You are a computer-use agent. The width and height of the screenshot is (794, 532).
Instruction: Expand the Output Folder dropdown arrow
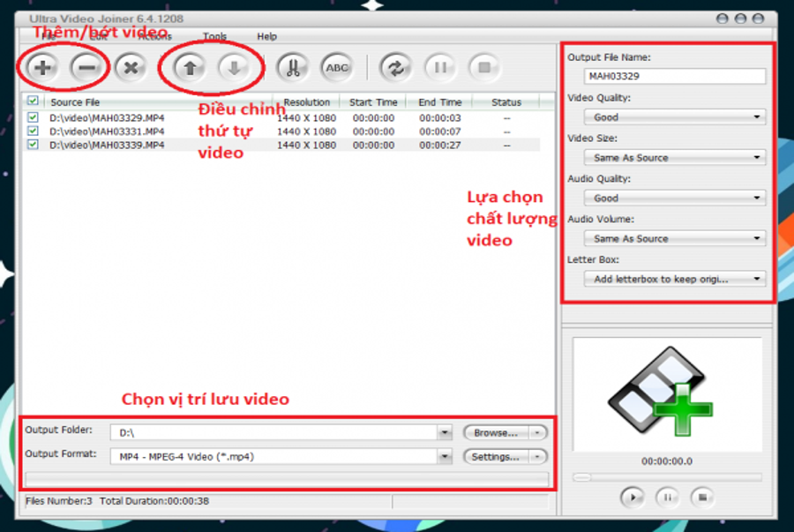point(444,432)
